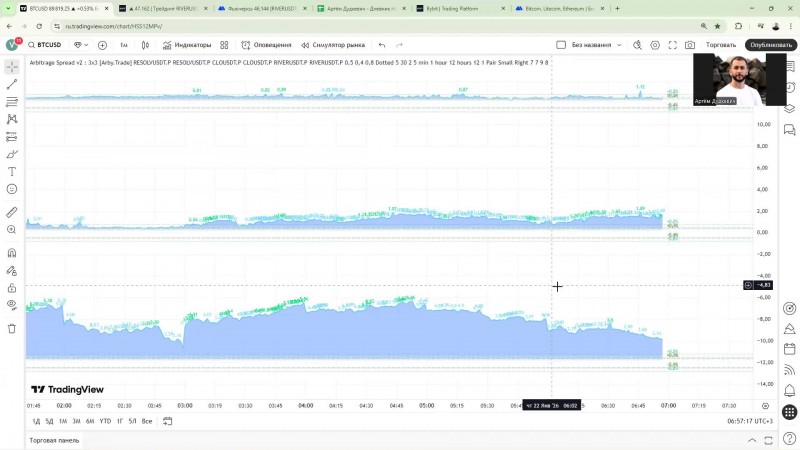Undo the last chart action

pos(382,45)
